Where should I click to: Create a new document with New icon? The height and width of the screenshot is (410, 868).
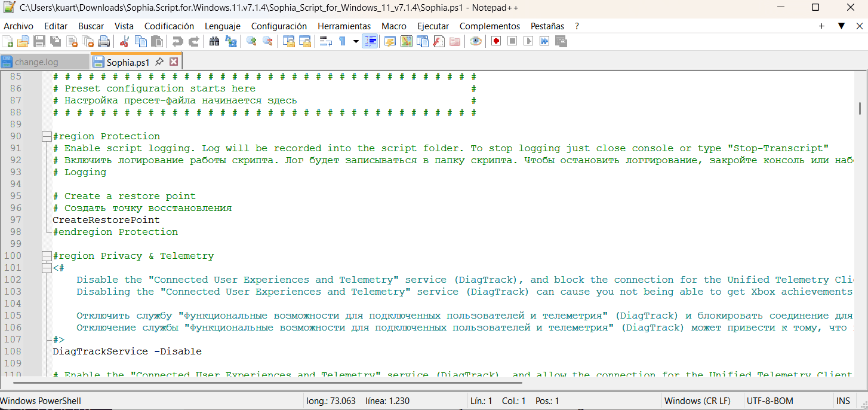point(8,41)
